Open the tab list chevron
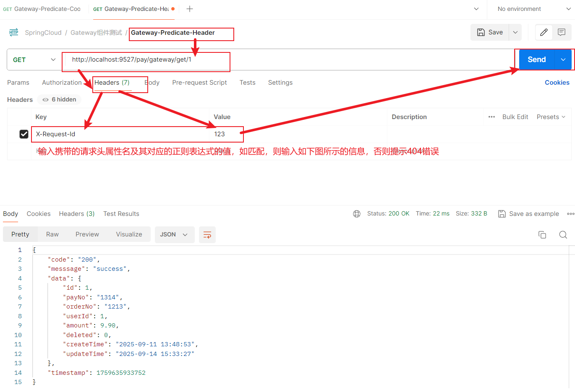Image resolution: width=575 pixels, height=392 pixels. [476, 9]
